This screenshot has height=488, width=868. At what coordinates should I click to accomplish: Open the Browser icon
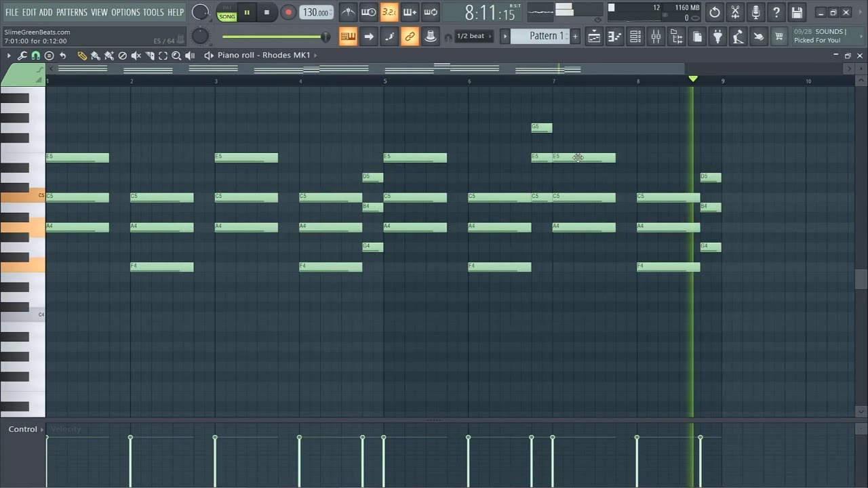click(x=676, y=37)
